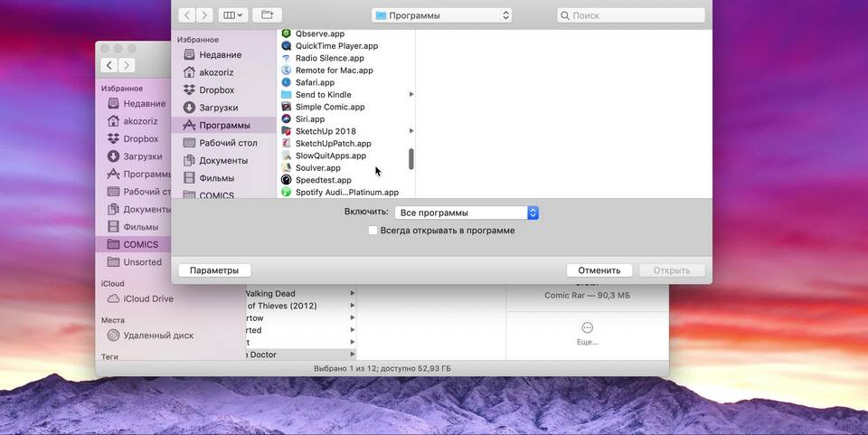868x435 pixels.
Task: Expand the SketchUp 2018 folder arrow
Action: pos(411,131)
